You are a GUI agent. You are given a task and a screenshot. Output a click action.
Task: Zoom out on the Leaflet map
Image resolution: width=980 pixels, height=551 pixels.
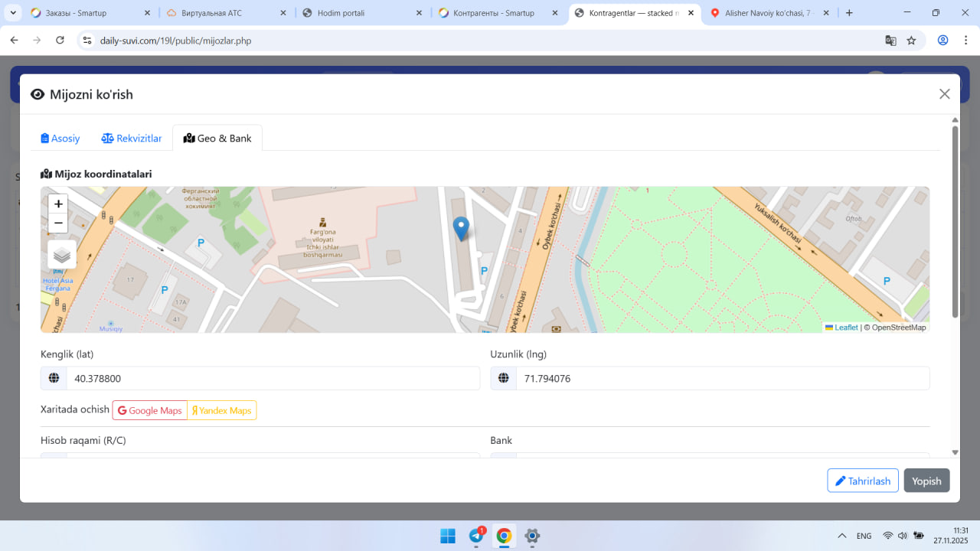point(58,223)
